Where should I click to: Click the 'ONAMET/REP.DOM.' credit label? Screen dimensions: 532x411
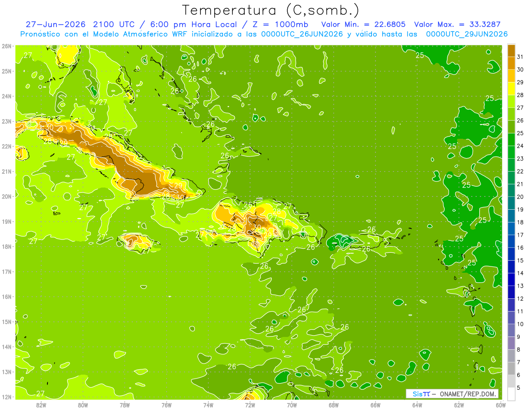[x=467, y=394]
